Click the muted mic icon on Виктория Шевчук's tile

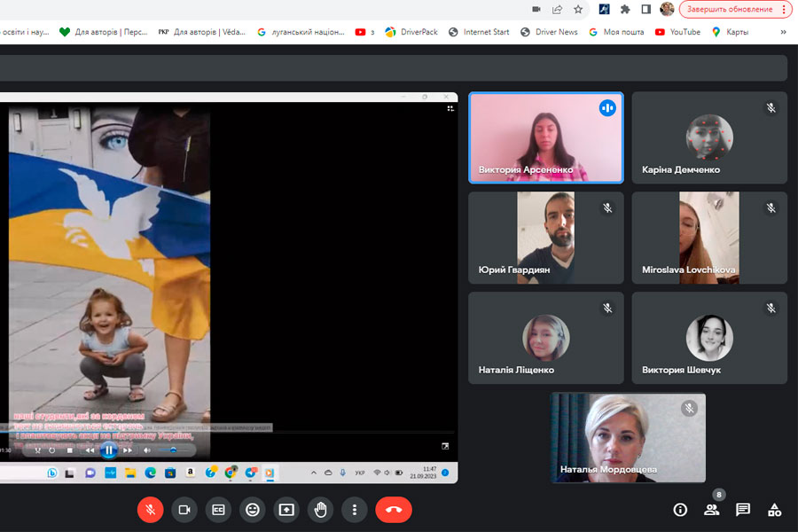pyautogui.click(x=771, y=308)
